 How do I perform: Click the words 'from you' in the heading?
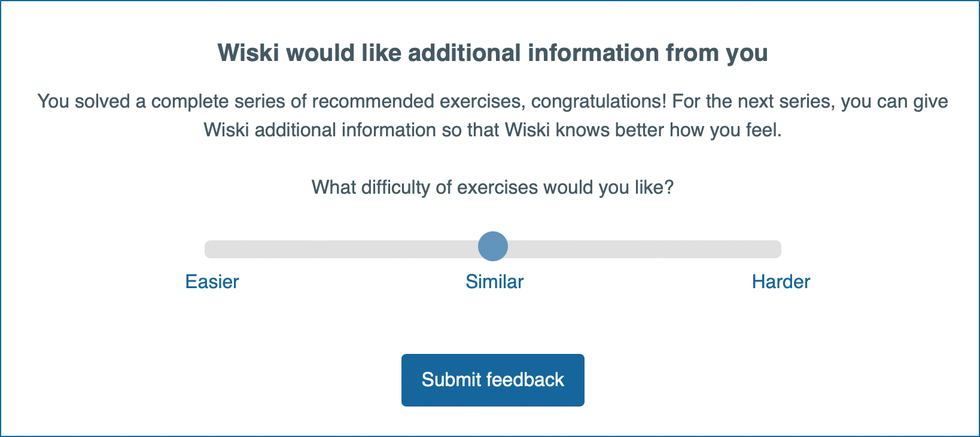click(x=717, y=53)
